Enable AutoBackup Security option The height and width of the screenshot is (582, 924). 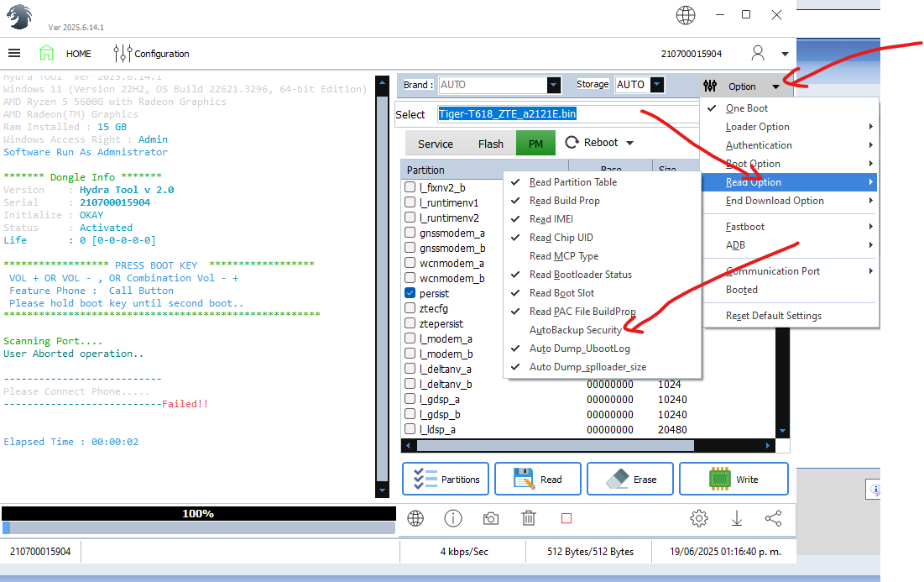[x=575, y=330]
